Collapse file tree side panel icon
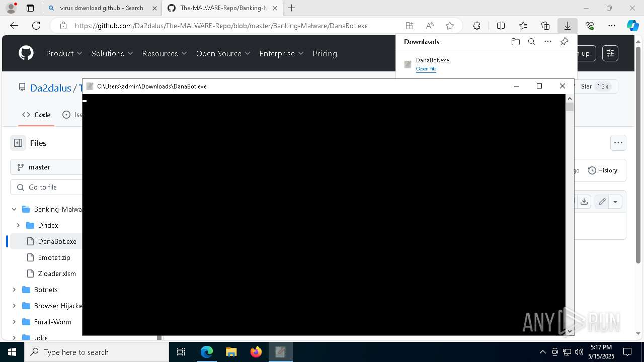Screen dimensions: 644x362 [x=18, y=143]
